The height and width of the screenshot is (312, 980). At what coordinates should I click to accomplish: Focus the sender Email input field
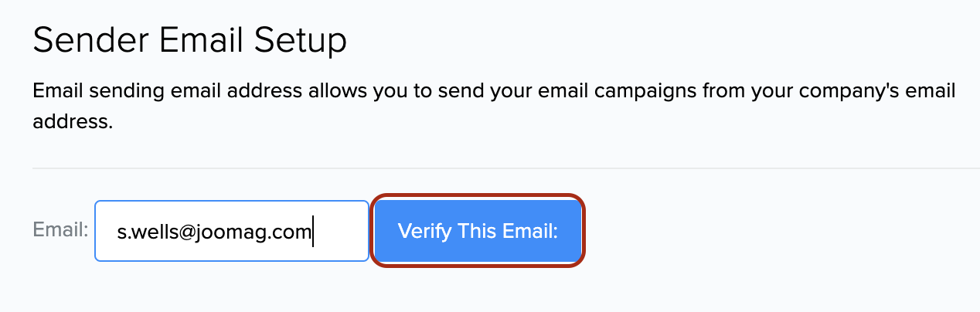231,231
